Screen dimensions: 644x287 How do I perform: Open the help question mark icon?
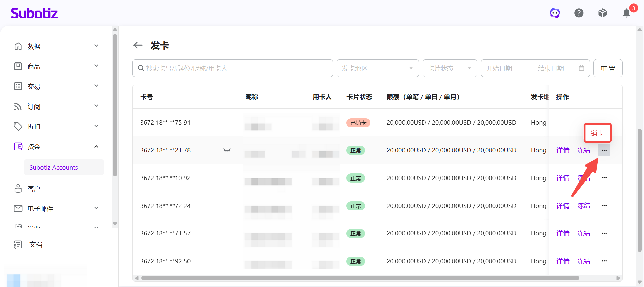[x=579, y=13]
